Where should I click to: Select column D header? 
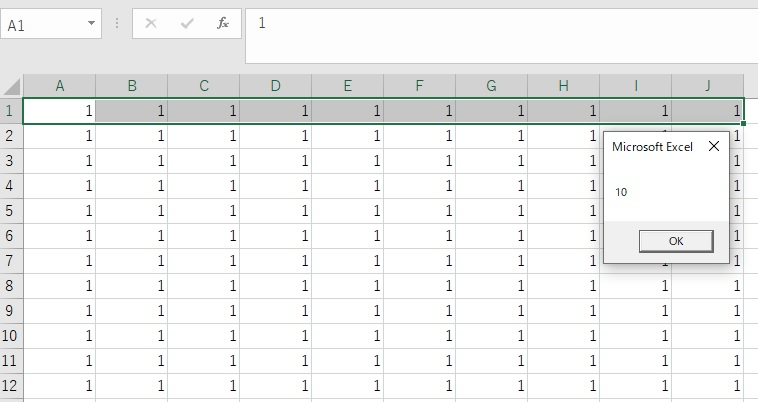pos(276,86)
